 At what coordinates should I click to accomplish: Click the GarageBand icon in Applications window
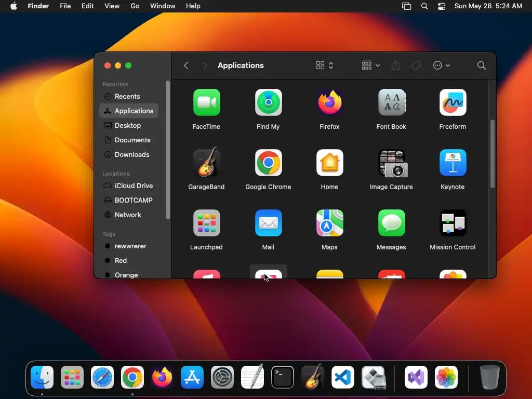pyautogui.click(x=207, y=163)
